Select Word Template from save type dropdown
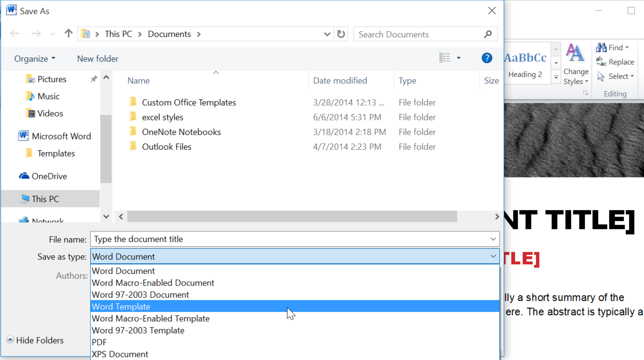Viewport: 644px width, 360px height. pos(294,306)
